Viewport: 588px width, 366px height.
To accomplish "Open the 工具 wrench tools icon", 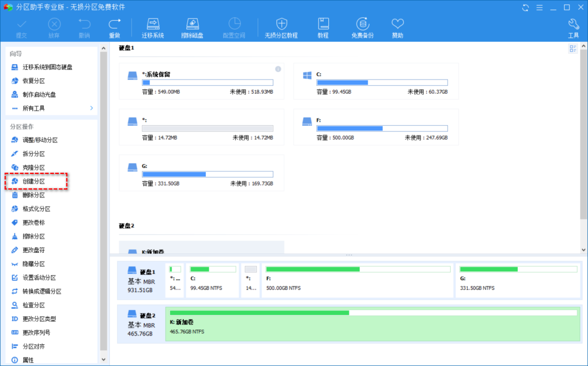I will pyautogui.click(x=573, y=28).
